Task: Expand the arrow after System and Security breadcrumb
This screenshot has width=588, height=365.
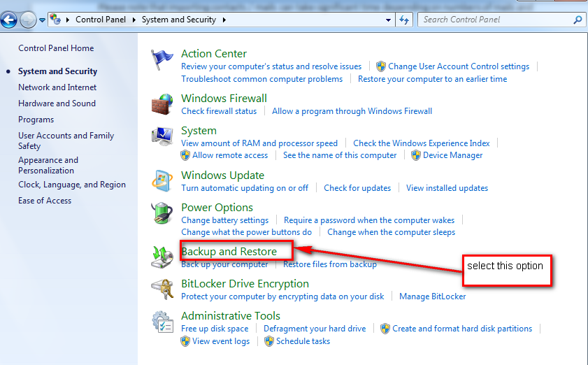Action: (224, 20)
